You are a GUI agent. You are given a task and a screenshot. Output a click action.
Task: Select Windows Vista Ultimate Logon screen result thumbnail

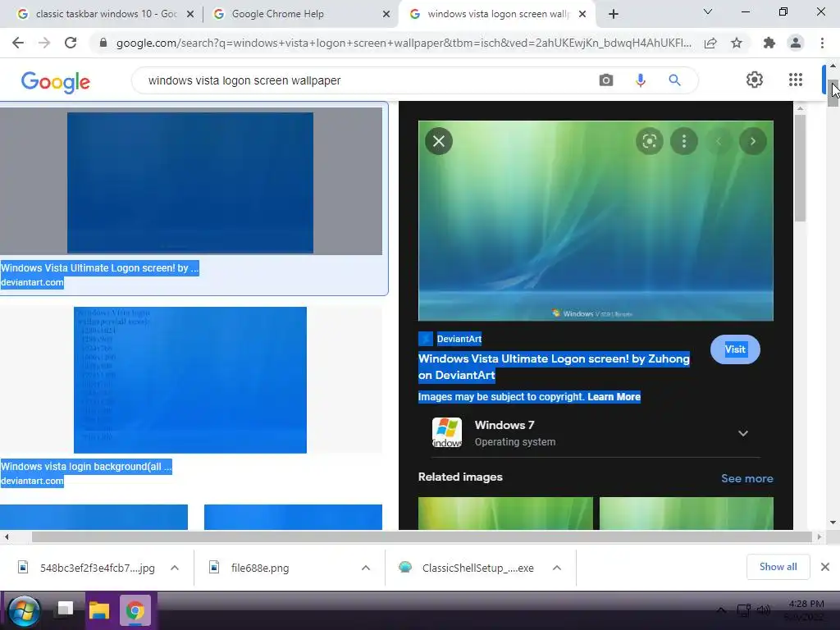click(190, 182)
